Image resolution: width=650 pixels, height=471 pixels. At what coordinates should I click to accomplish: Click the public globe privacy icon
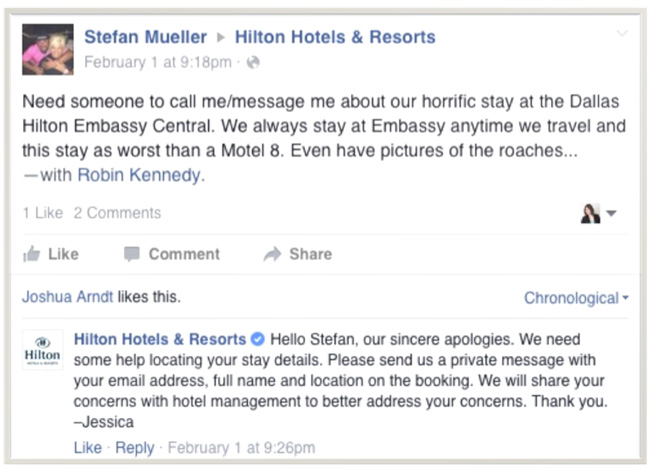tap(253, 62)
